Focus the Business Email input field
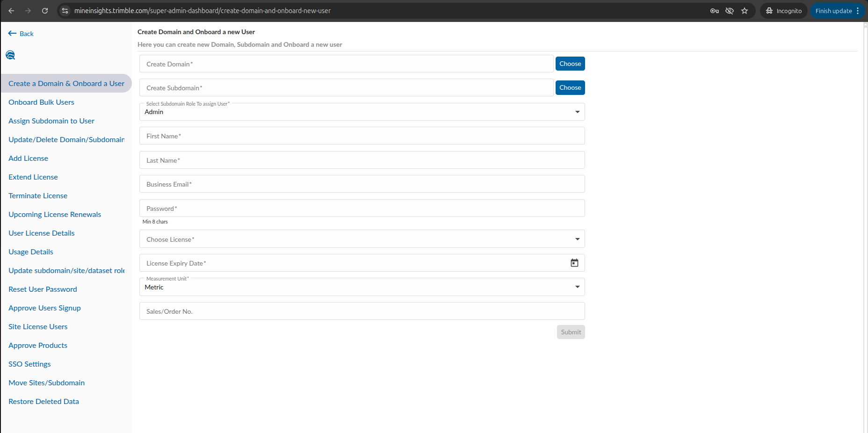 pos(362,184)
